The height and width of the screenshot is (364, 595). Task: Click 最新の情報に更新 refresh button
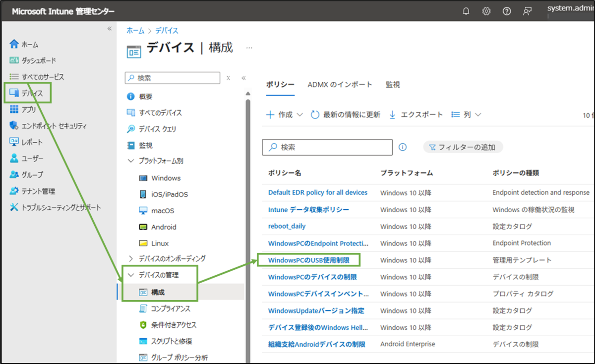346,115
